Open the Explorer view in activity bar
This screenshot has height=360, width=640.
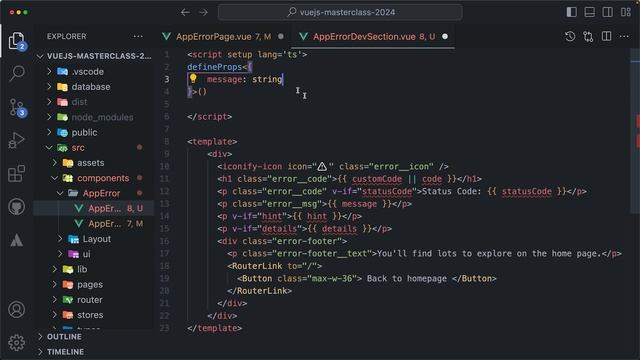pyautogui.click(x=16, y=40)
